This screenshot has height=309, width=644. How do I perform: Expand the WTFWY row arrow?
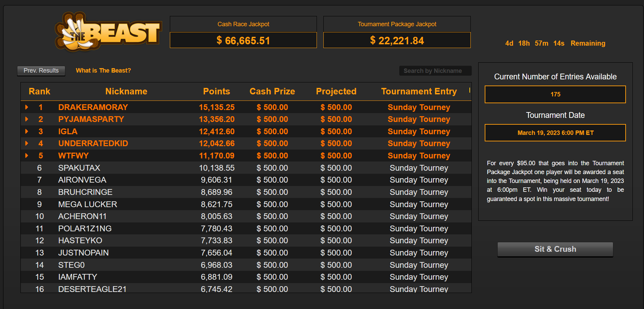(27, 156)
